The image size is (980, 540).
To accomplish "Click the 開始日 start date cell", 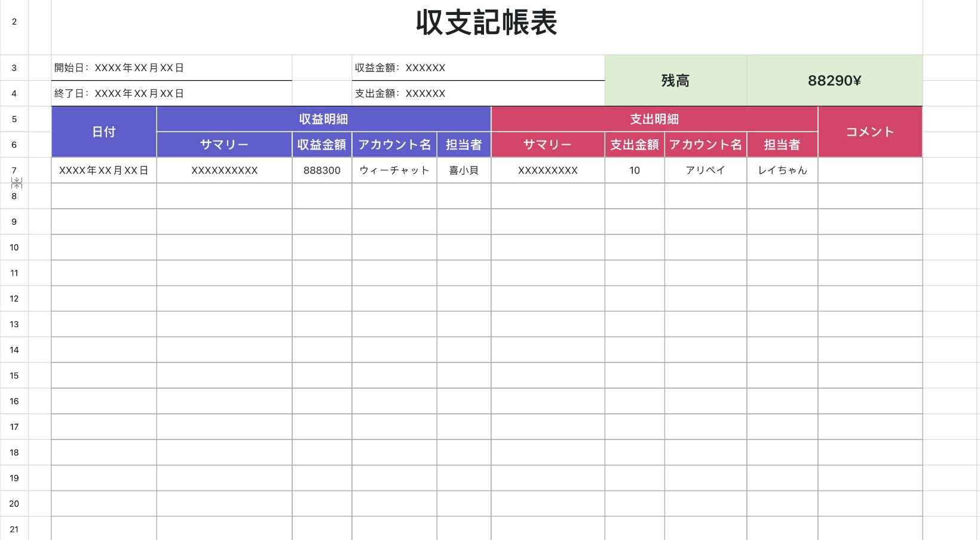I will 172,68.
